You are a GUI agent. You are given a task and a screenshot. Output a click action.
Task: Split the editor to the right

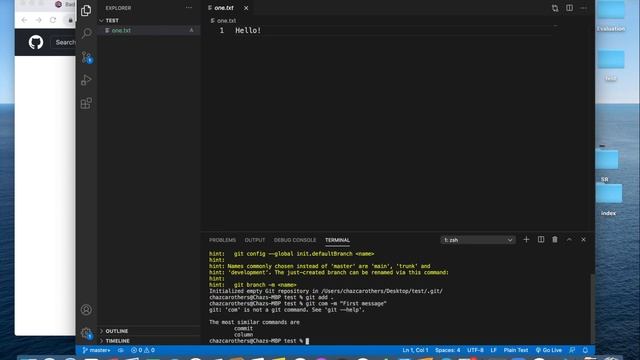569,8
